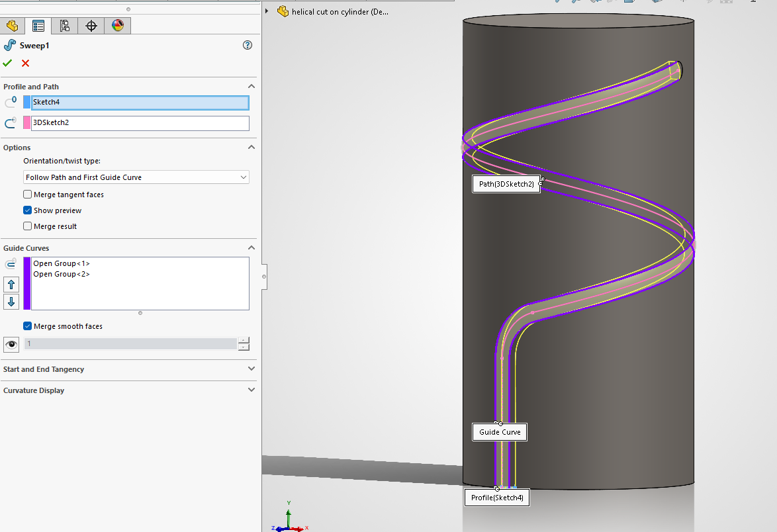Open help for Sweep1
This screenshot has width=777, height=532.
[x=248, y=45]
